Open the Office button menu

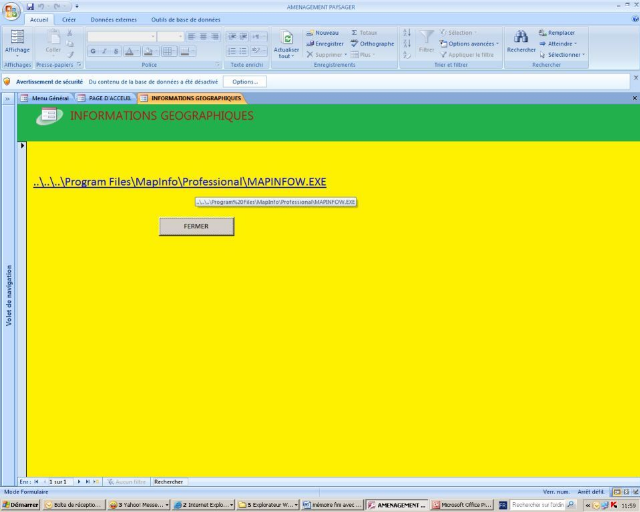click(x=11, y=11)
